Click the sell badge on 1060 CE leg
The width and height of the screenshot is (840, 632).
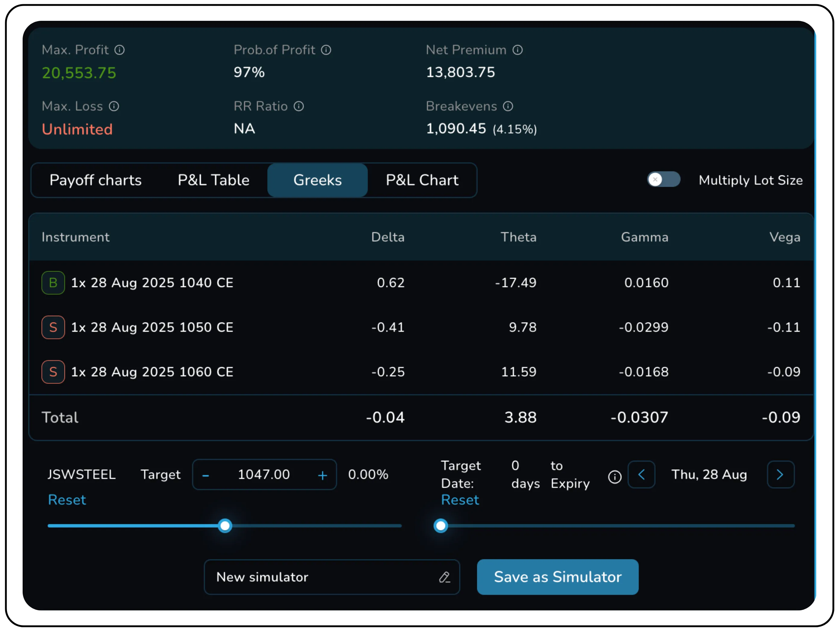[x=53, y=372]
